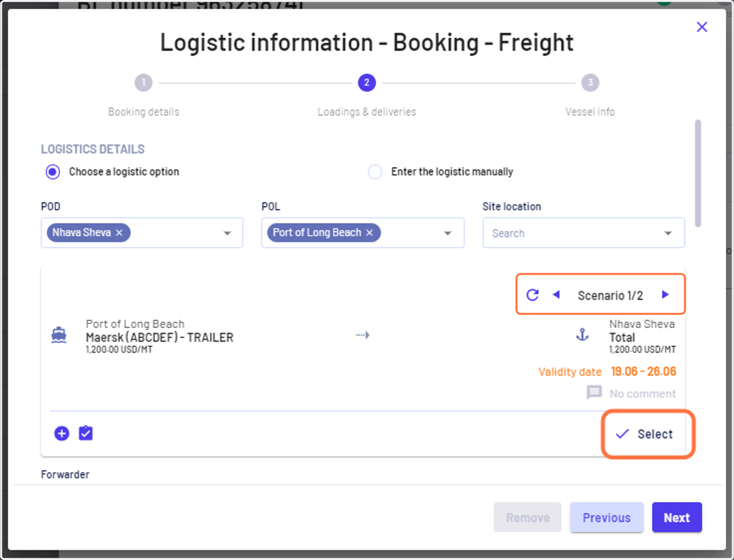Go to step 2 Loadings & deliveries

tap(366, 83)
